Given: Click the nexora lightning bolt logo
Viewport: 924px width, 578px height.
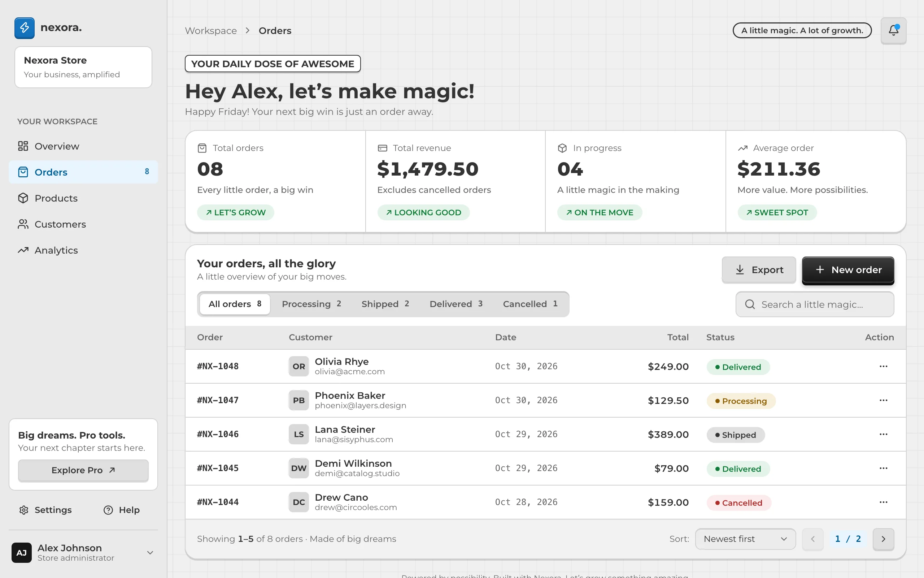Looking at the screenshot, I should click(25, 28).
